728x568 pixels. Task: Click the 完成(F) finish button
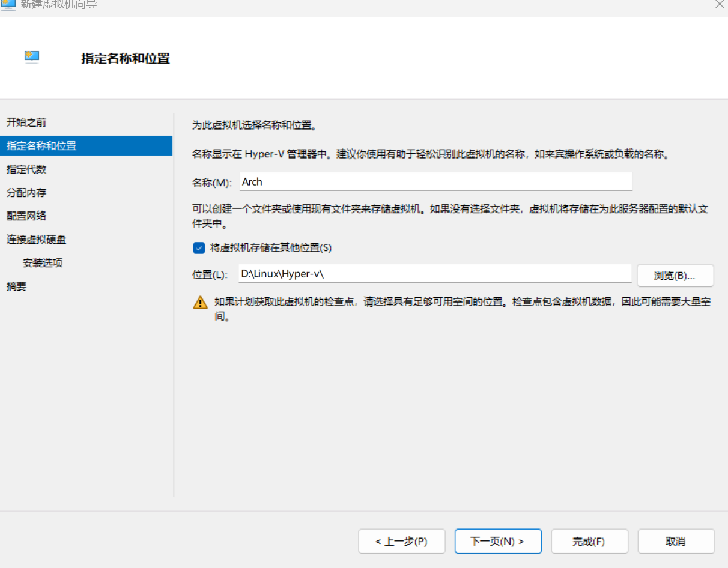pyautogui.click(x=589, y=541)
